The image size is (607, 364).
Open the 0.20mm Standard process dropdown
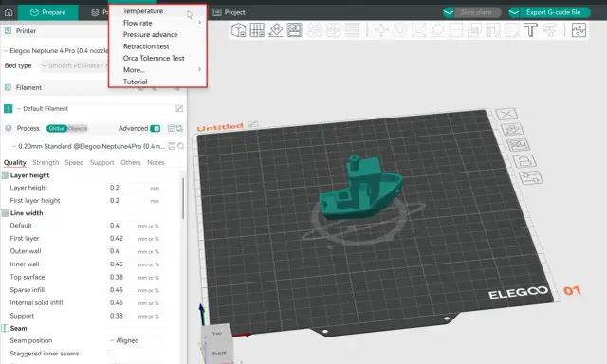[89, 146]
